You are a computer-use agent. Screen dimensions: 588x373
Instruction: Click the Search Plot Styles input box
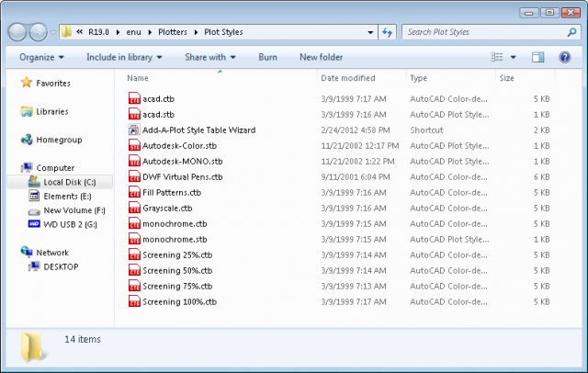pyautogui.click(x=481, y=32)
